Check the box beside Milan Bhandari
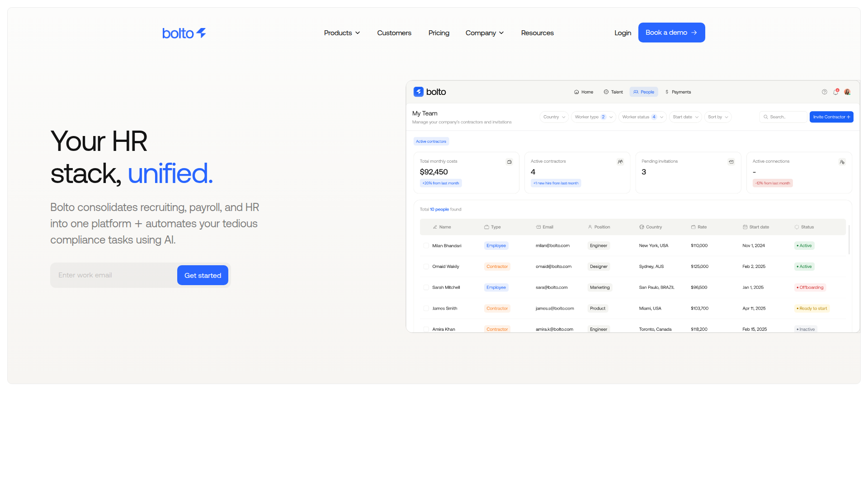868x488 pixels. 426,246
